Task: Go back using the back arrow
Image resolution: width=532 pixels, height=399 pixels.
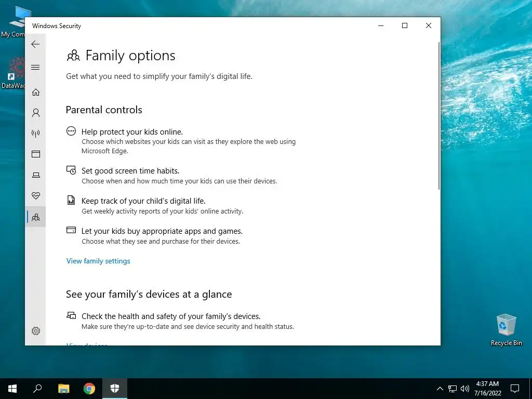Action: (x=35, y=44)
